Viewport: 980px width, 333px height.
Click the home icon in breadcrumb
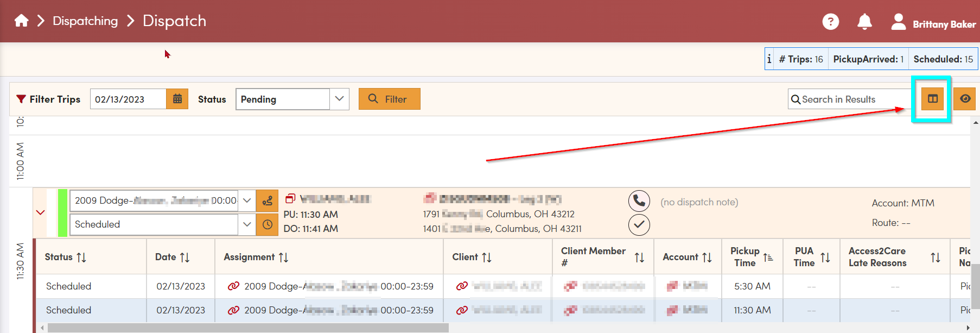coord(22,21)
